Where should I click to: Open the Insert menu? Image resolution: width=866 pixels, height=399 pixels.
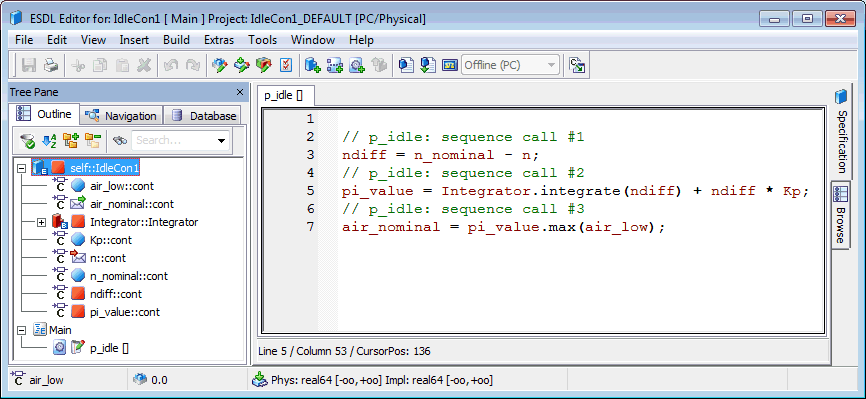(134, 40)
